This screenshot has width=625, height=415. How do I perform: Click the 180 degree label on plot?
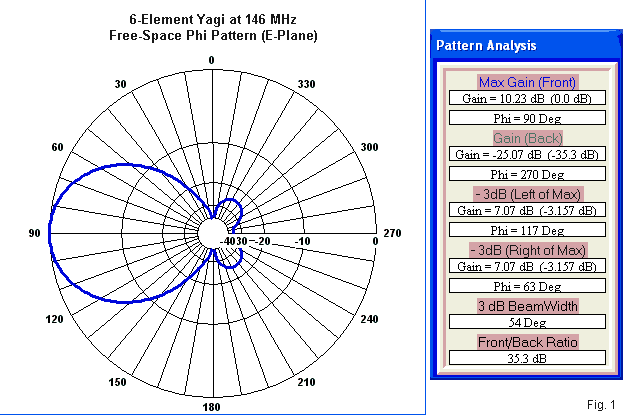[211, 407]
